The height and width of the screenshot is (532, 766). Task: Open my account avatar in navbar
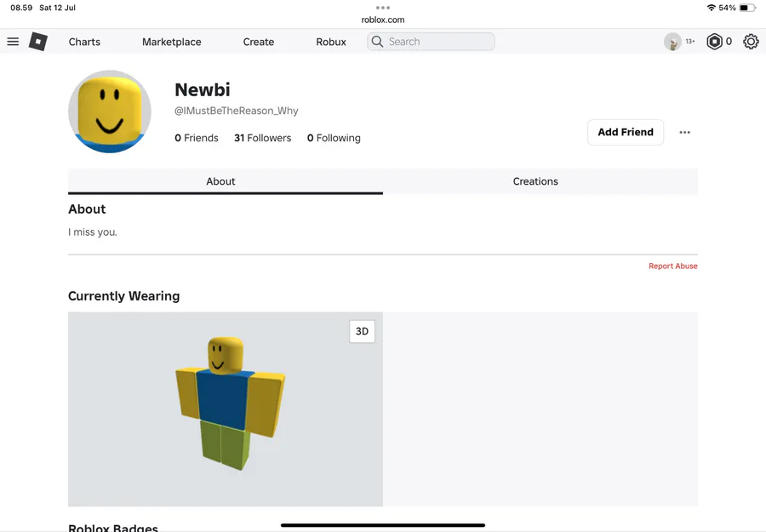[672, 42]
